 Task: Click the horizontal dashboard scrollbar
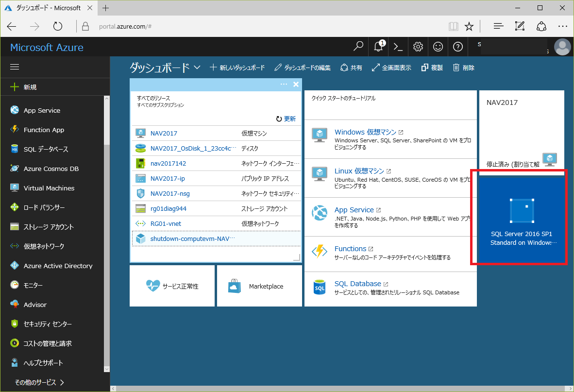341,388
